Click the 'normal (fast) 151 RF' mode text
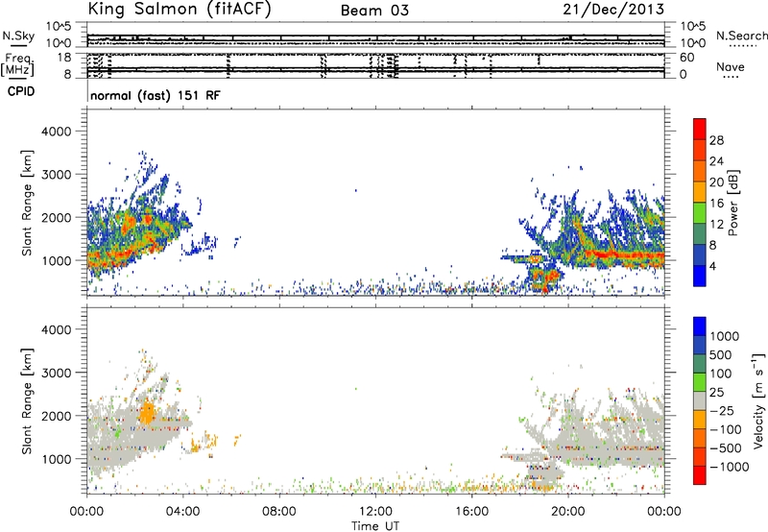The image size is (768, 532). 156,95
